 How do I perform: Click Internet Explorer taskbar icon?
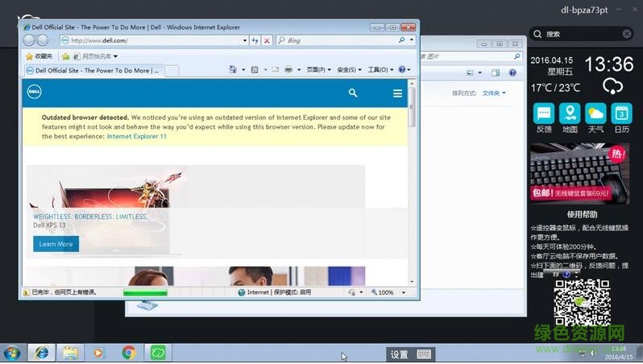pyautogui.click(x=41, y=353)
